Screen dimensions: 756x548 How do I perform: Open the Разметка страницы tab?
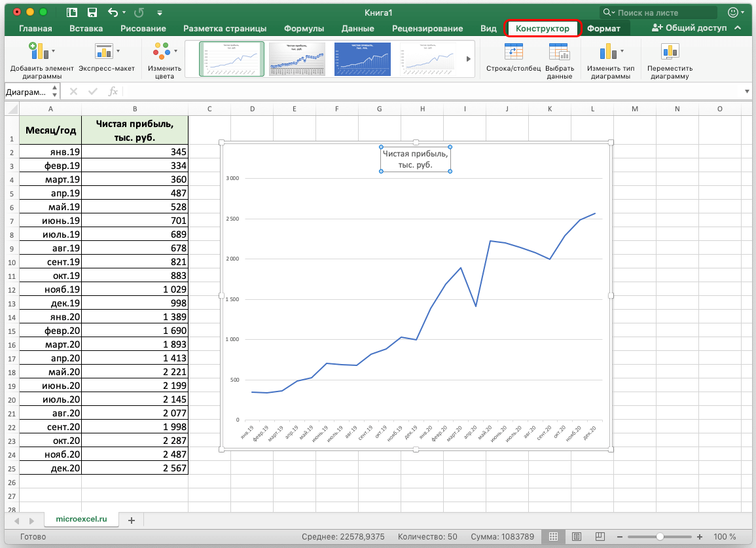[225, 28]
